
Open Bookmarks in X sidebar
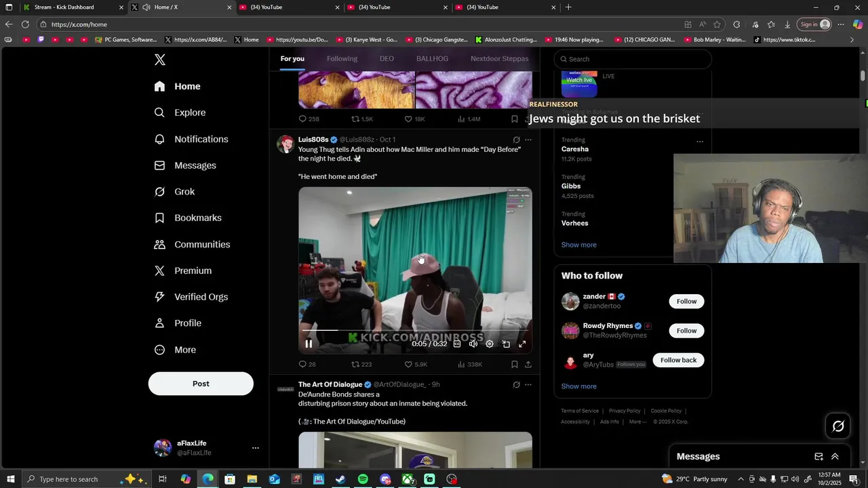point(189,218)
